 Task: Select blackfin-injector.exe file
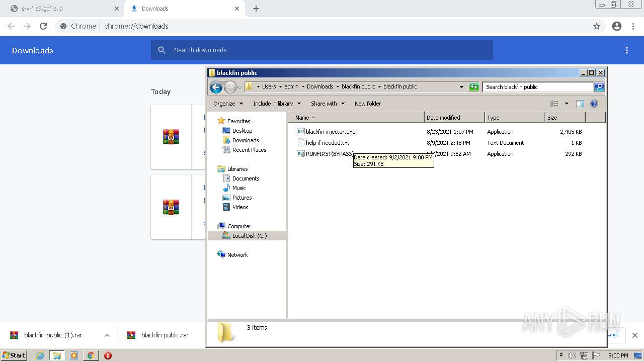(331, 132)
